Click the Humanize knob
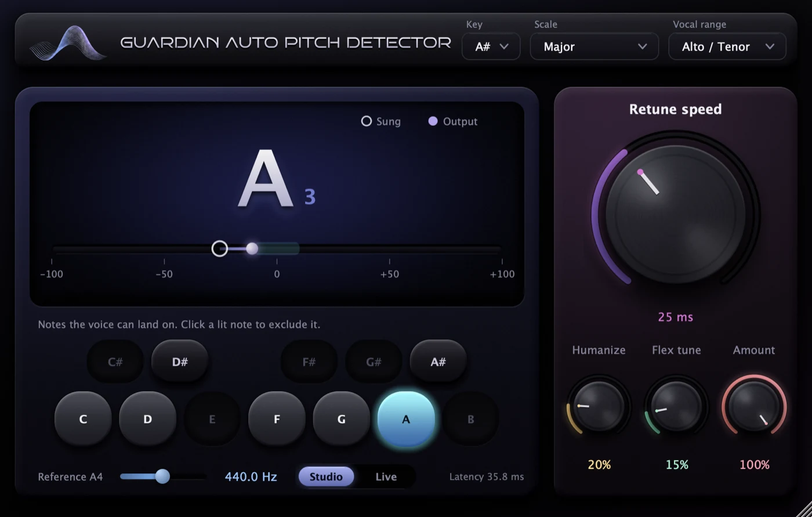Screen dimensions: 812x517 tap(599, 407)
